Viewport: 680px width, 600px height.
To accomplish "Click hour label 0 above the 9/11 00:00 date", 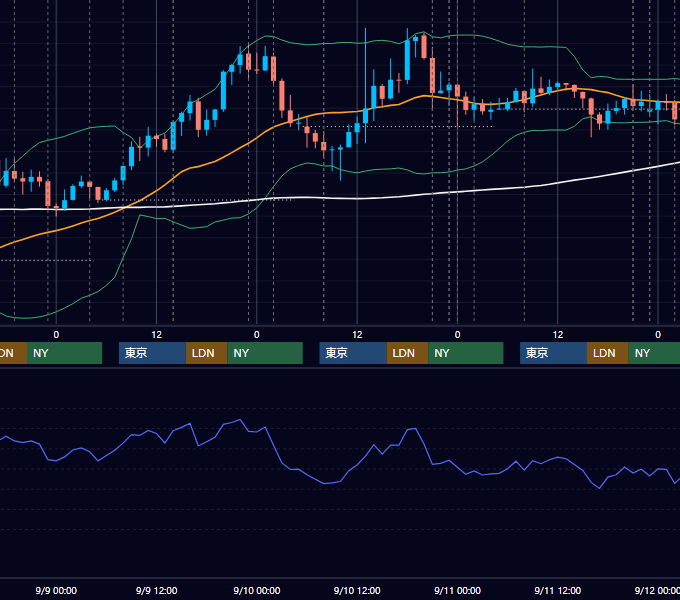I will coord(458,335).
